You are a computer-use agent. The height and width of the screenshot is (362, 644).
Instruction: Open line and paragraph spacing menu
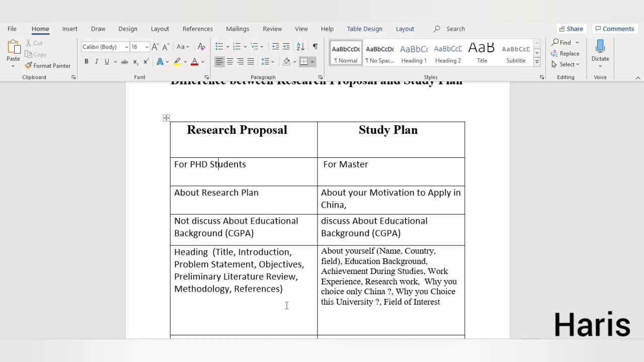tap(267, 62)
